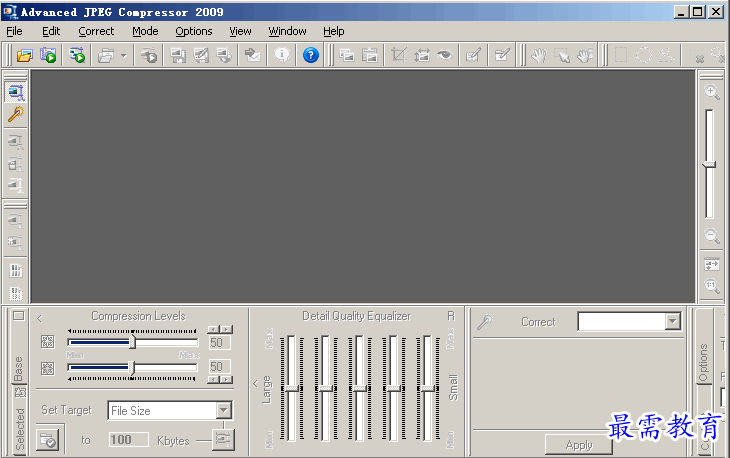Click the Open file folder icon
This screenshot has height=458, width=730.
point(24,56)
